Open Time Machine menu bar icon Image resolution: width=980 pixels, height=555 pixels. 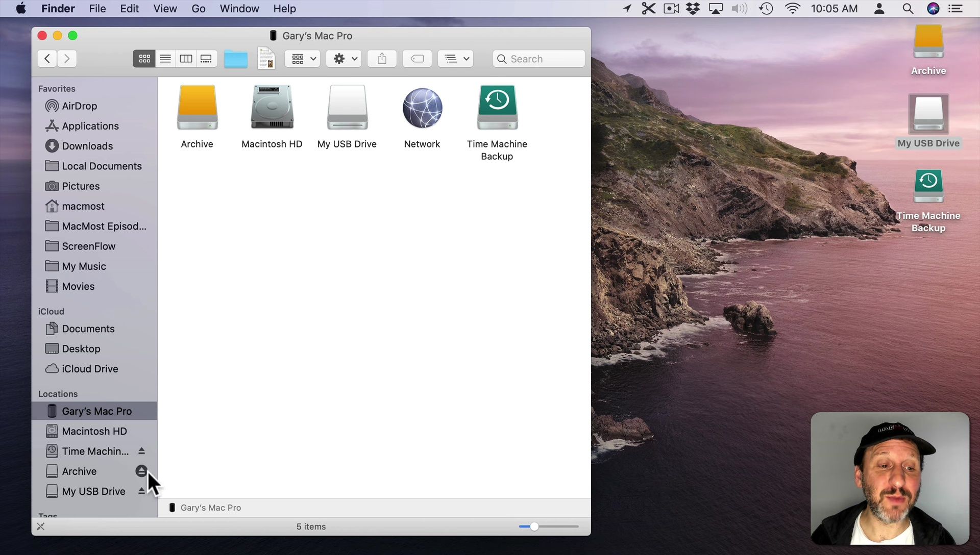click(766, 9)
